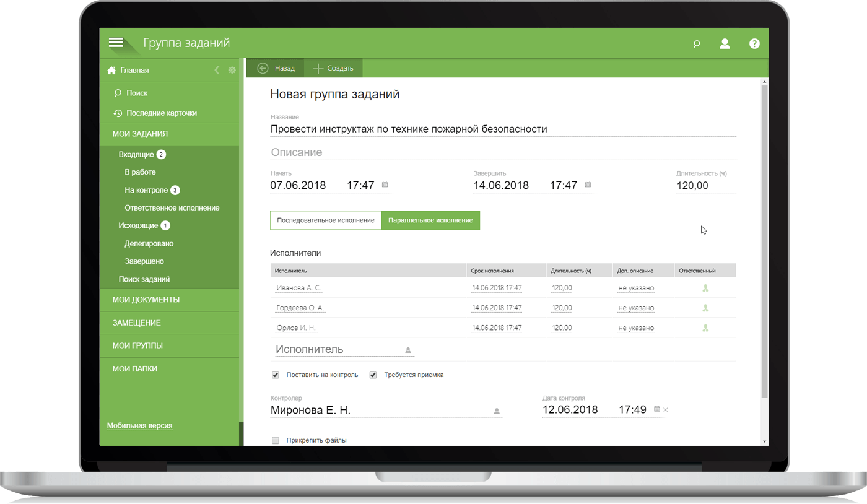Click the search magnifier in header
The width and height of the screenshot is (867, 504).
click(x=697, y=44)
